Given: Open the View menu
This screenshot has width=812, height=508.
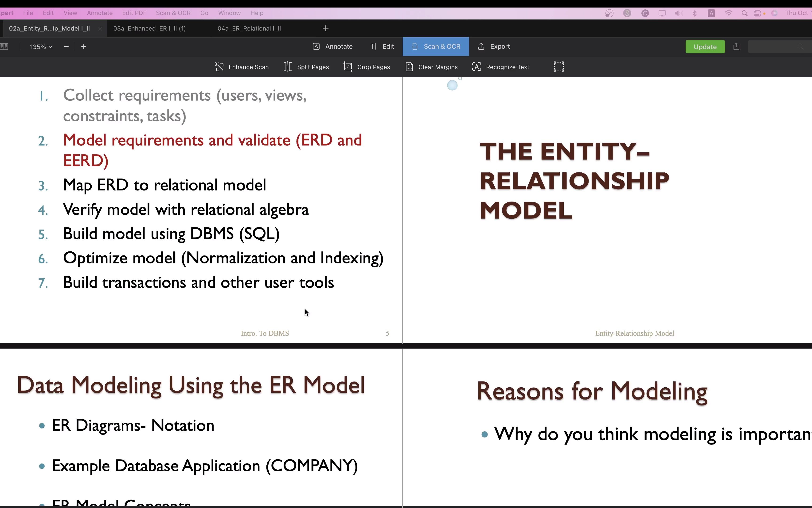Looking at the screenshot, I should click(70, 13).
